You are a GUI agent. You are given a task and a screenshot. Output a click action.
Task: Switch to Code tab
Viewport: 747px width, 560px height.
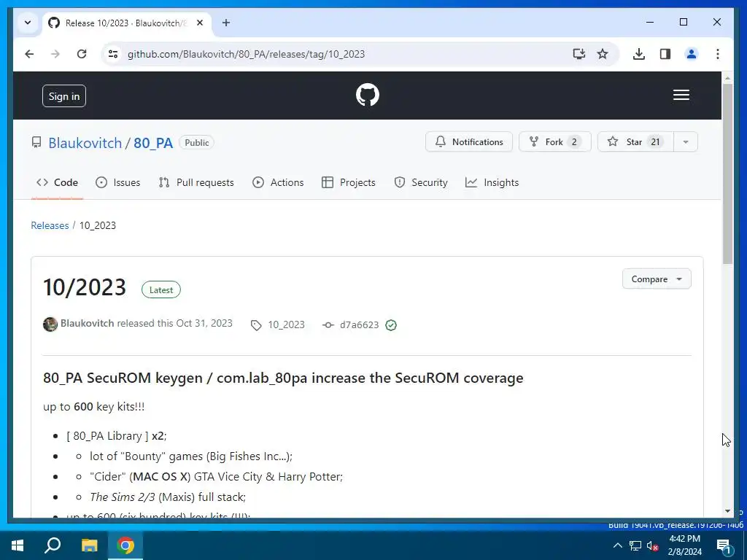click(57, 182)
